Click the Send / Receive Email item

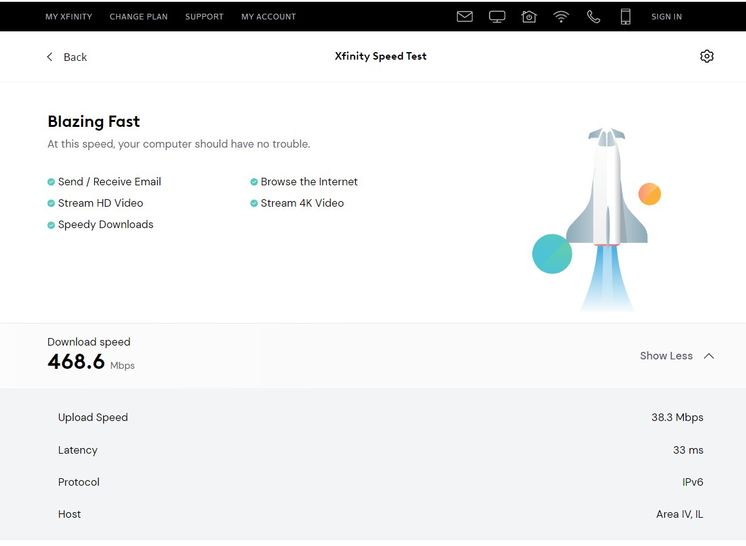coord(109,182)
